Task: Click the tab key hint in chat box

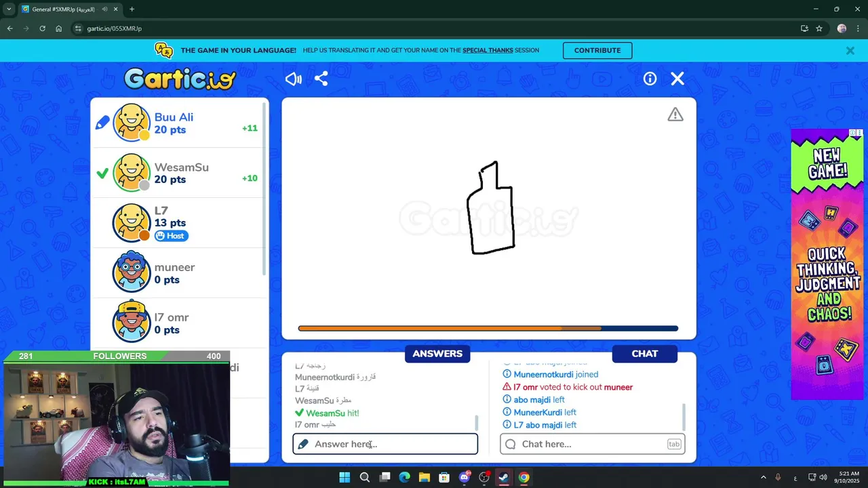Action: pyautogui.click(x=674, y=444)
